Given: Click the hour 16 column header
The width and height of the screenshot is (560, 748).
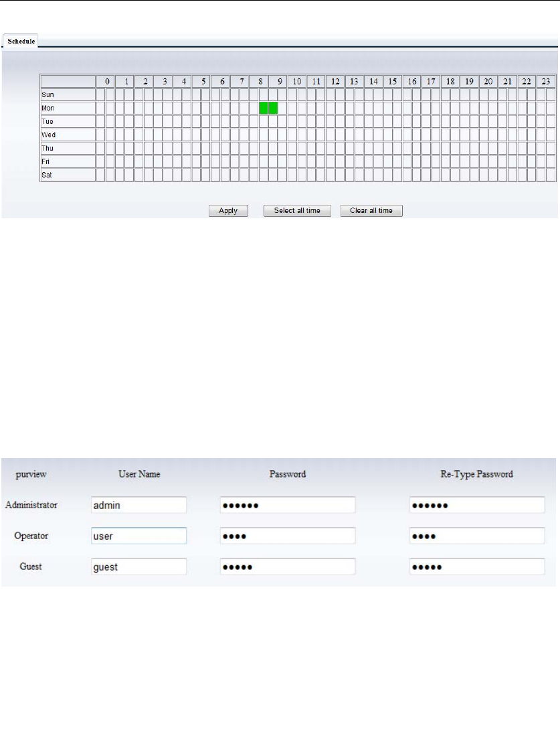Looking at the screenshot, I should (x=411, y=82).
